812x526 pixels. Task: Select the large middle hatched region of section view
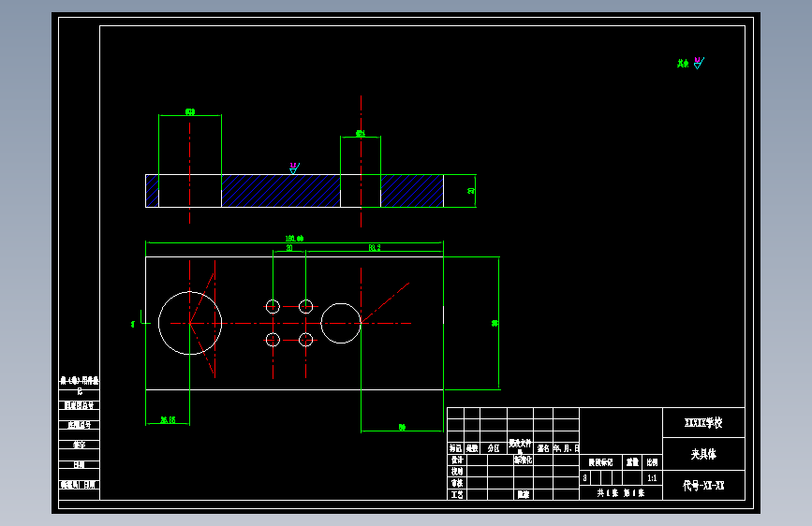(x=281, y=191)
